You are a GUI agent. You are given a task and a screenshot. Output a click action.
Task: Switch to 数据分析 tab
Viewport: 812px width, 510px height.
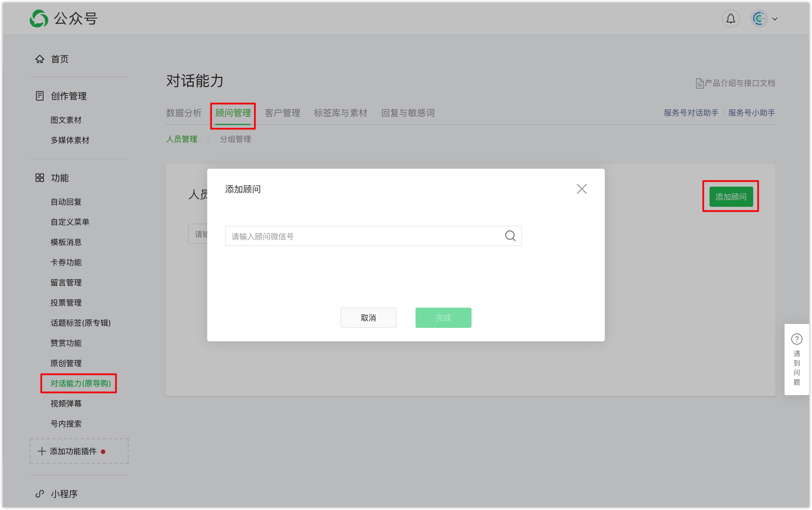(184, 113)
